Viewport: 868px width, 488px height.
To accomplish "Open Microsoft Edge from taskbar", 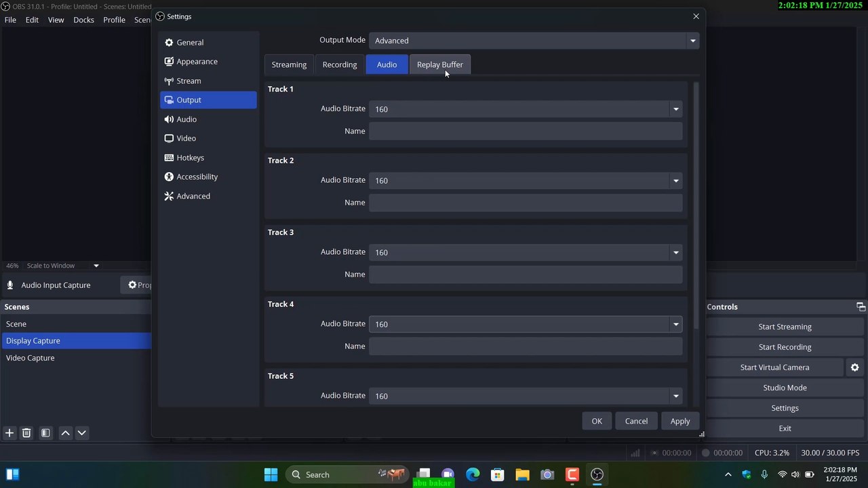I will pyautogui.click(x=473, y=474).
